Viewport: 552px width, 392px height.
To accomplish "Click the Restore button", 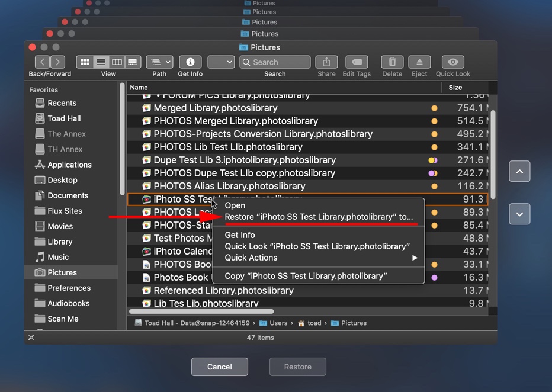I will (298, 367).
